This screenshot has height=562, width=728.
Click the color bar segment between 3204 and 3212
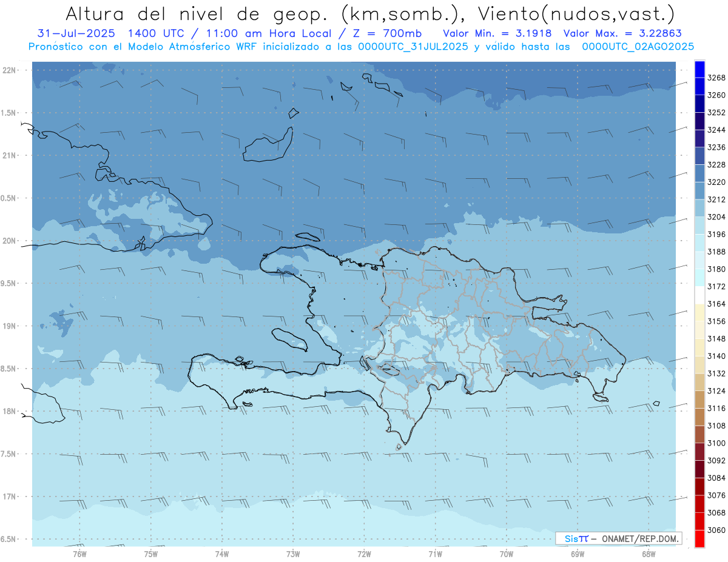point(699,208)
